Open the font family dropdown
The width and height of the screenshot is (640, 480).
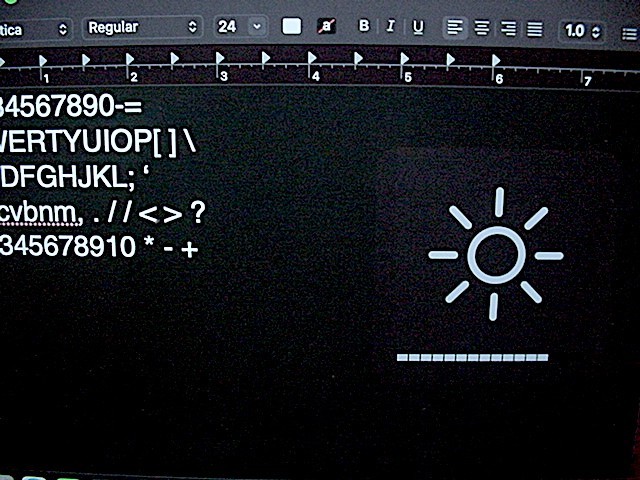(x=35, y=29)
